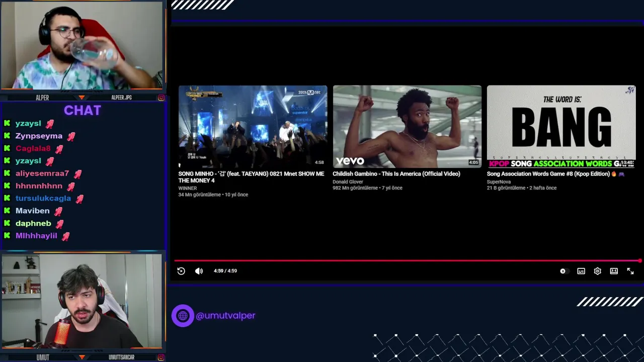The height and width of the screenshot is (362, 644).
Task: Click the UMUTTSANCAR label
Action: pyautogui.click(x=121, y=357)
